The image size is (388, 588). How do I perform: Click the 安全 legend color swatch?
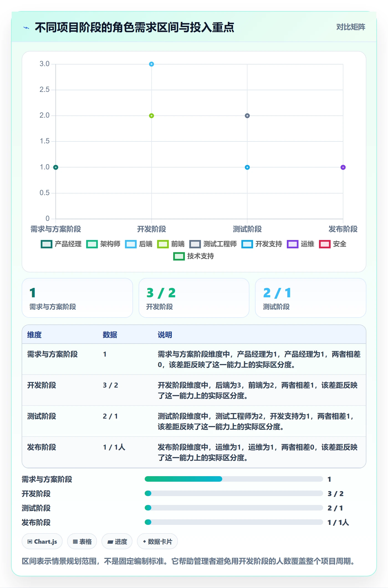click(x=325, y=244)
